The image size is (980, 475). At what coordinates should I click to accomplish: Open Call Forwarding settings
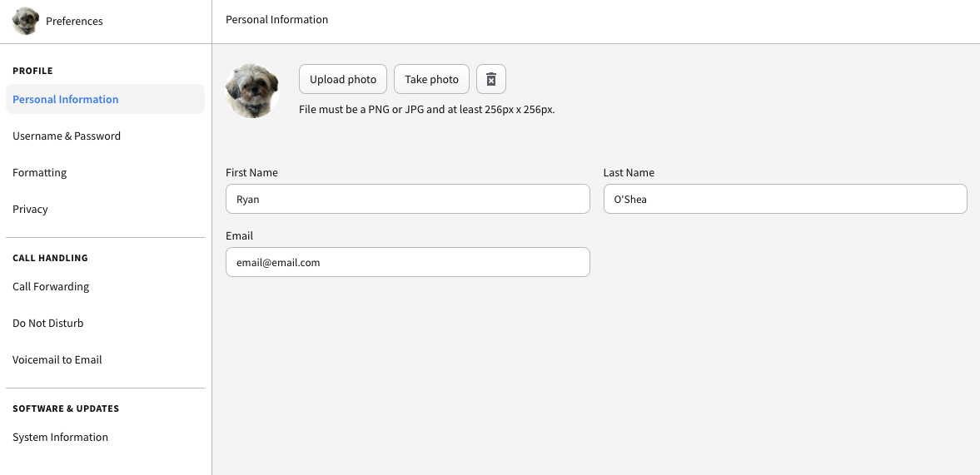[x=105, y=286]
